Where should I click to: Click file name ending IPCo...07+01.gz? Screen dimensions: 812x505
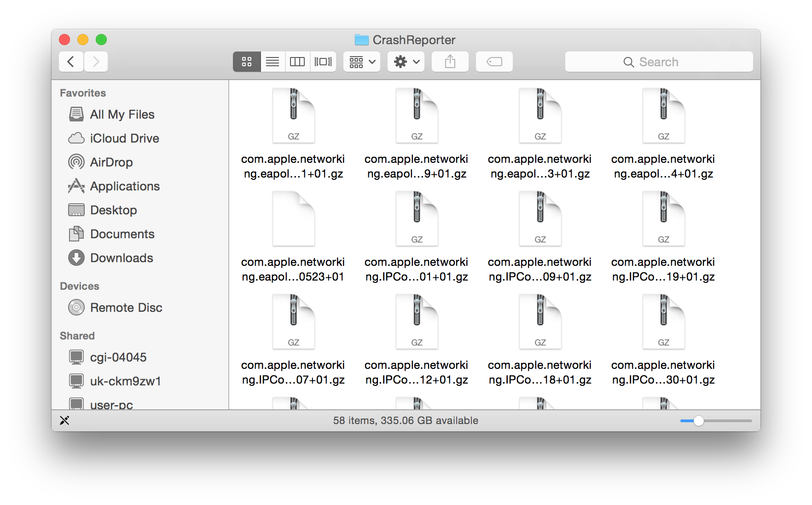point(293,373)
